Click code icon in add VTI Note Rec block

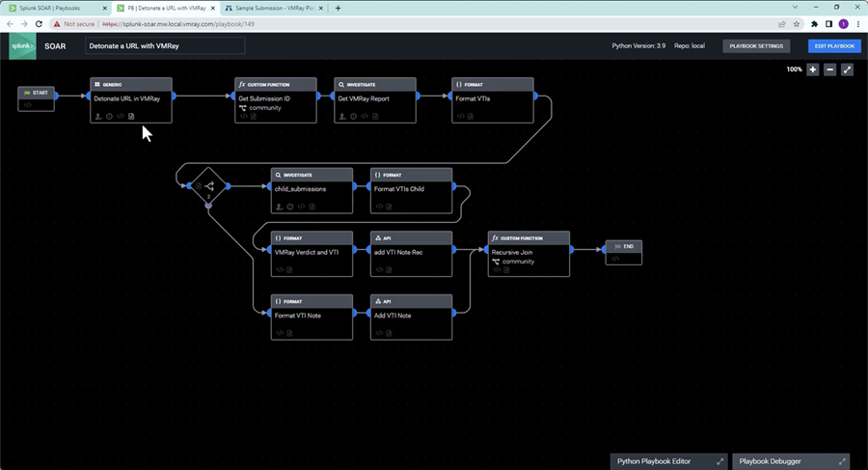(379, 270)
